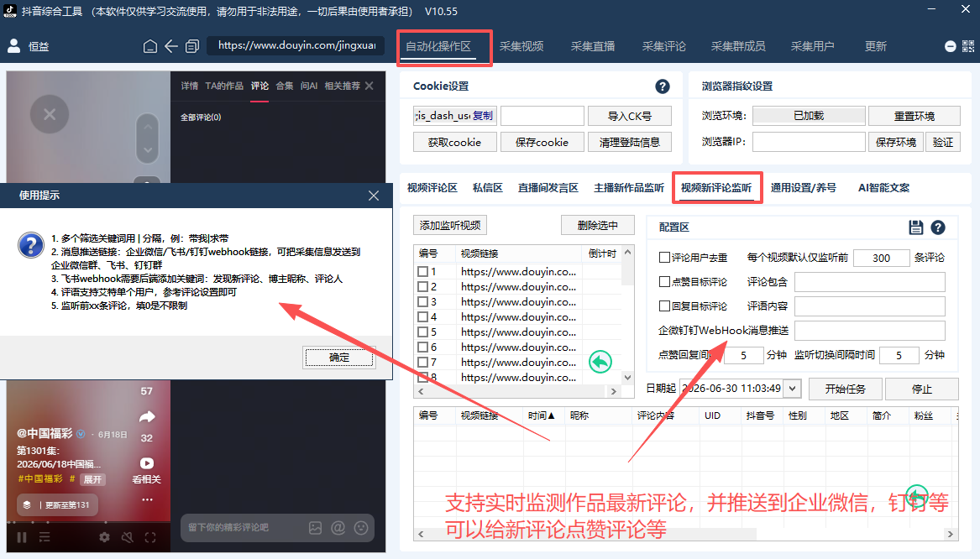Viewport: 980px width, 559px height.
Task: Click the 看相关 play icon
Action: 147,463
